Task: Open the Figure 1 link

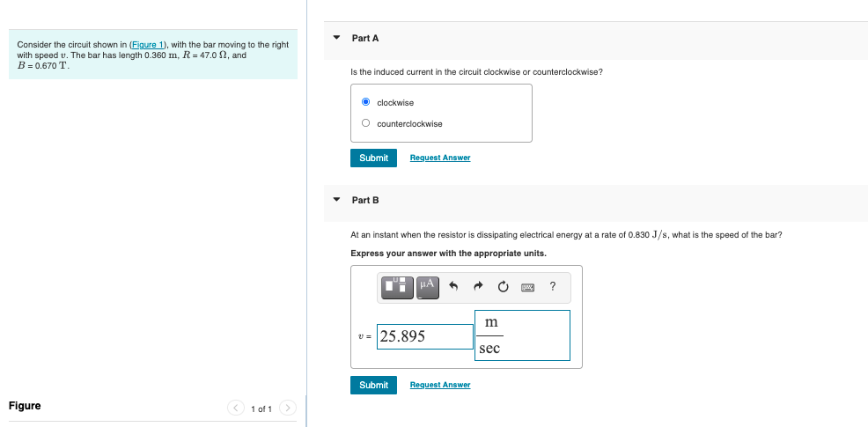Action: coord(147,44)
